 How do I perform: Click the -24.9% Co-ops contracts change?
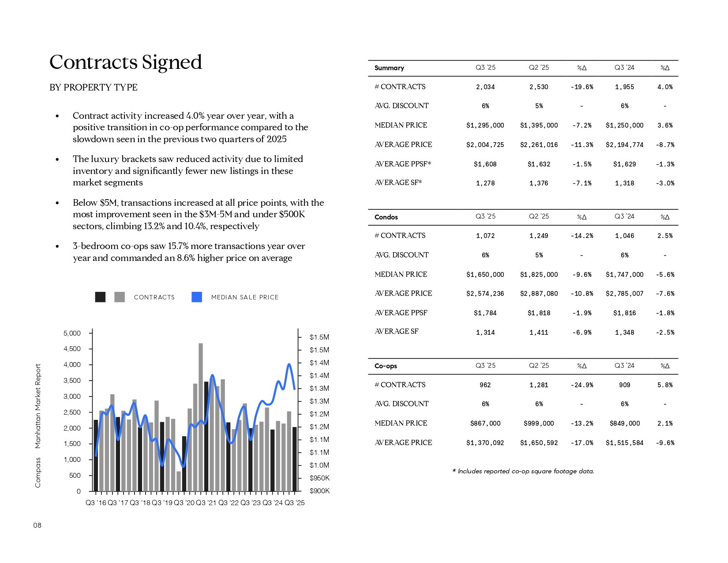pyautogui.click(x=582, y=385)
